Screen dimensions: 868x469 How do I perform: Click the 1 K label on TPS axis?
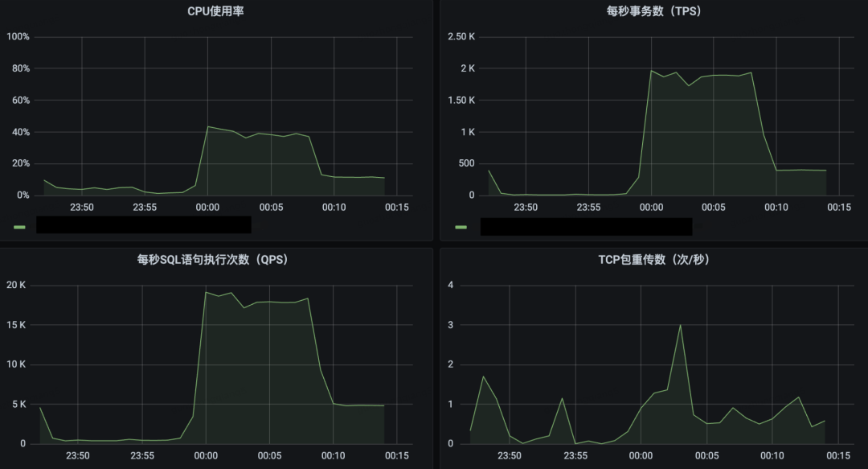[468, 132]
